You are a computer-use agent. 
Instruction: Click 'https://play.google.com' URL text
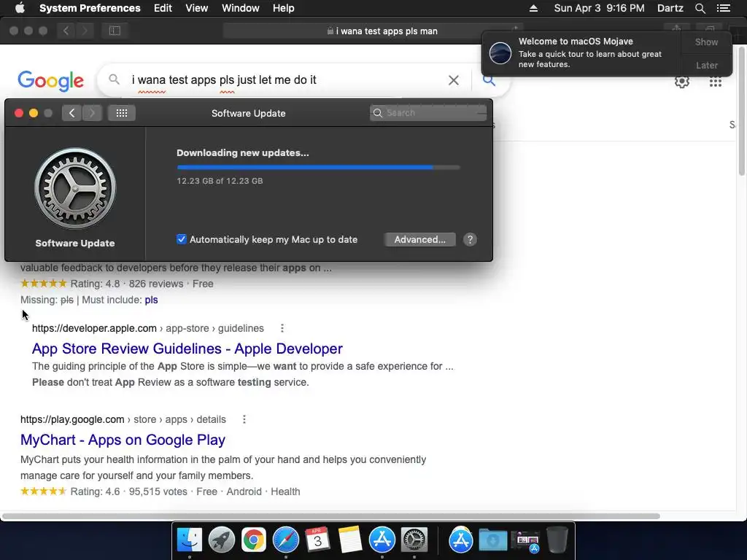pos(72,419)
